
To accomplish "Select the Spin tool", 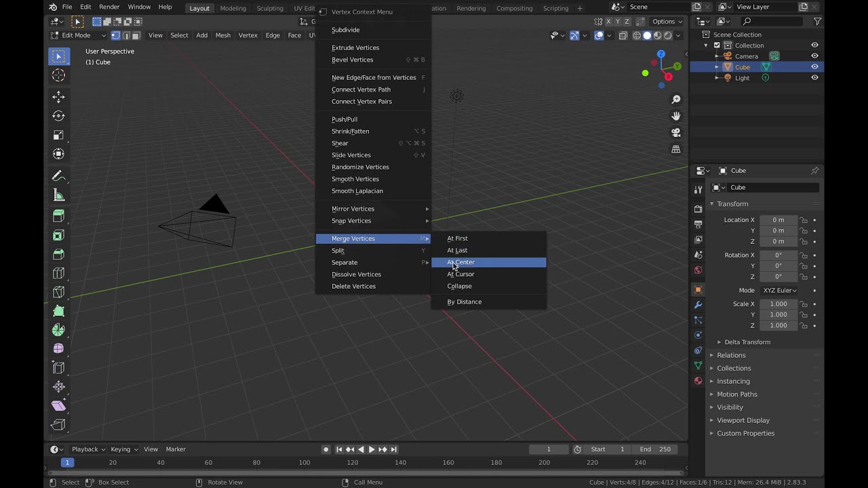I will 58,330.
